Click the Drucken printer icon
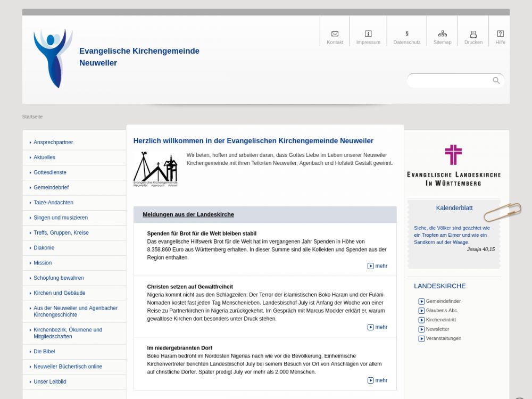Viewport: 532px width, 399px height. coord(473,34)
